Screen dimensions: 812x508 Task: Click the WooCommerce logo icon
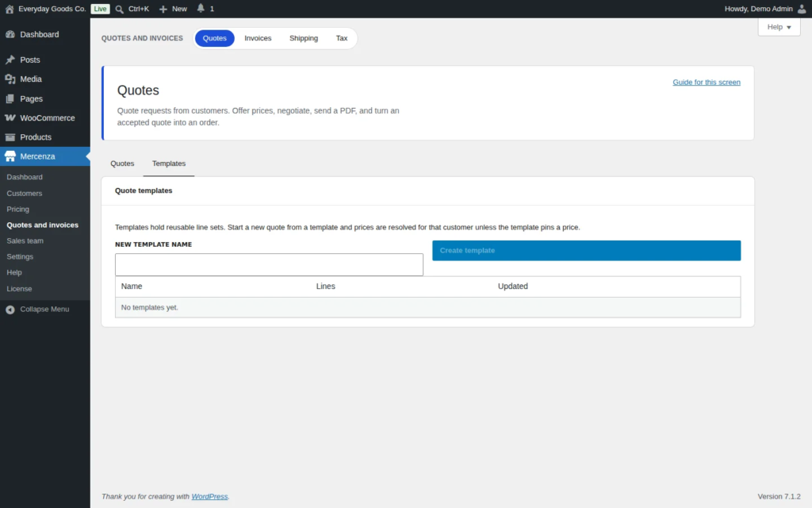10,117
